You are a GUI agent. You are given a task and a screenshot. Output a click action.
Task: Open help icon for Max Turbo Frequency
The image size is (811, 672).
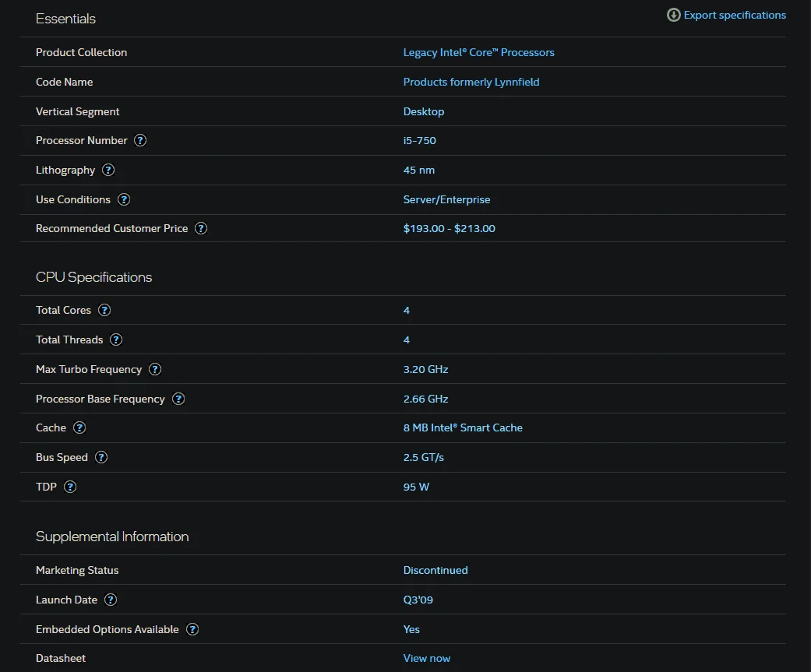pos(155,369)
